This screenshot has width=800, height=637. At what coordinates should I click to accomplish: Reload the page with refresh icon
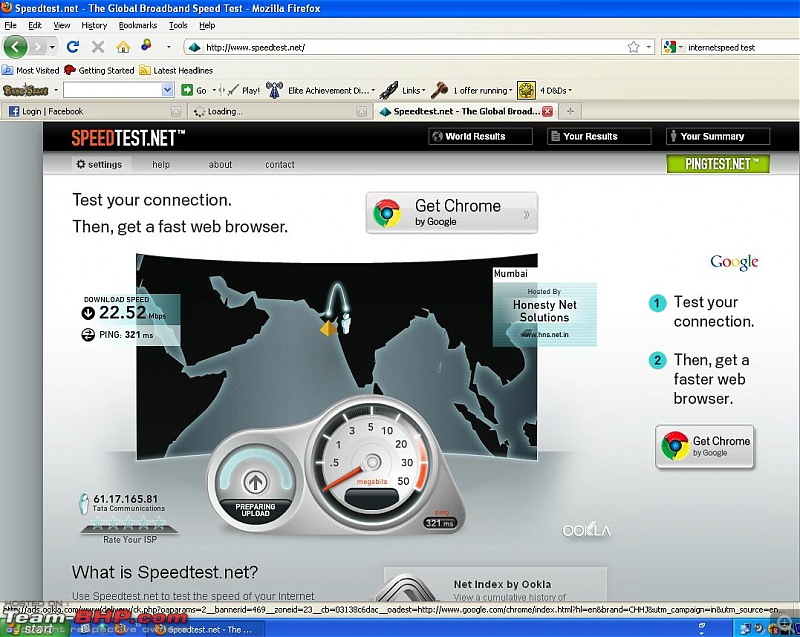point(73,47)
